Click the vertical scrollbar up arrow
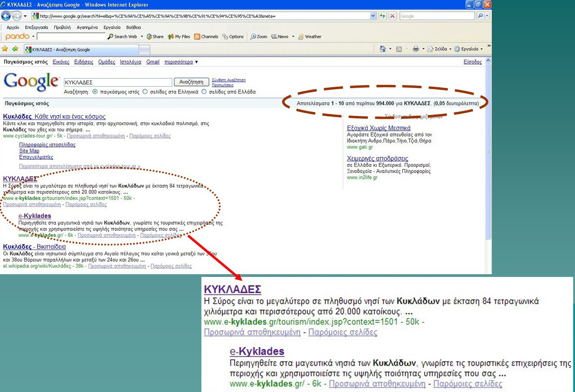This screenshot has width=575, height=392. pyautogui.click(x=489, y=60)
